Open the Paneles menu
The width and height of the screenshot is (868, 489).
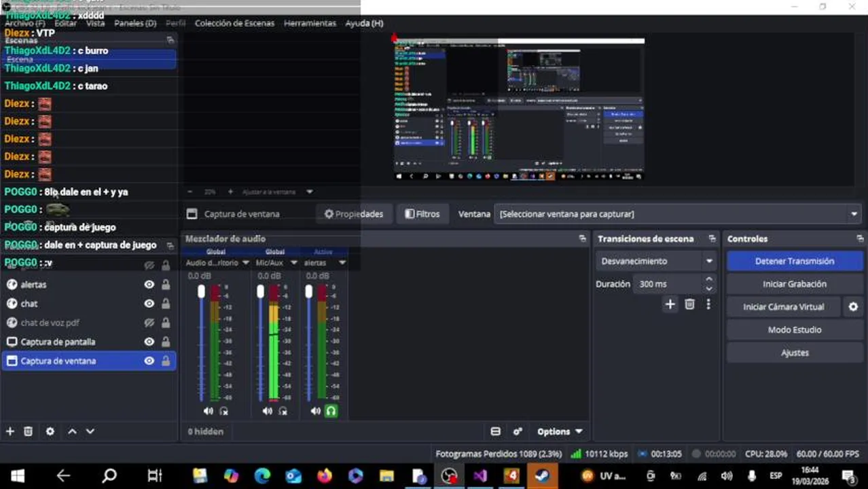pos(135,23)
